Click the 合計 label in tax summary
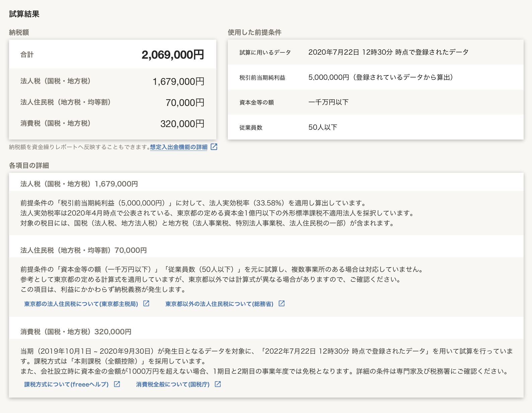 [27, 55]
